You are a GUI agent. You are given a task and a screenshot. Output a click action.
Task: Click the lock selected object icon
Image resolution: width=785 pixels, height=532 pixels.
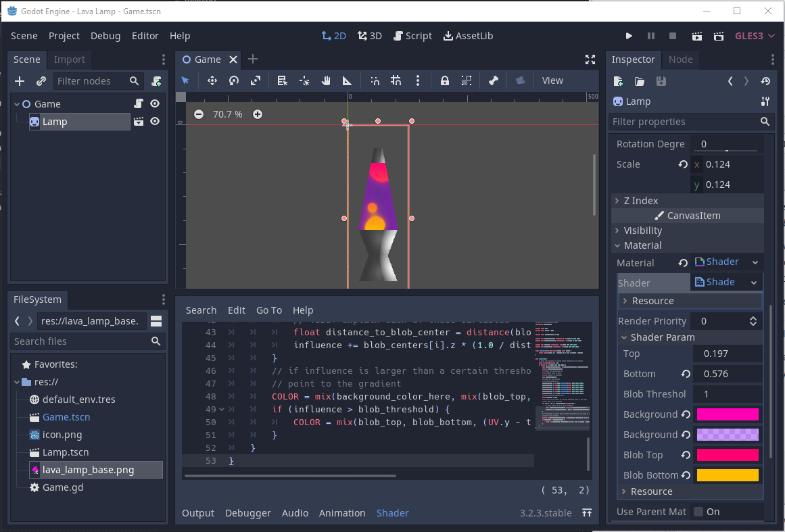click(444, 80)
